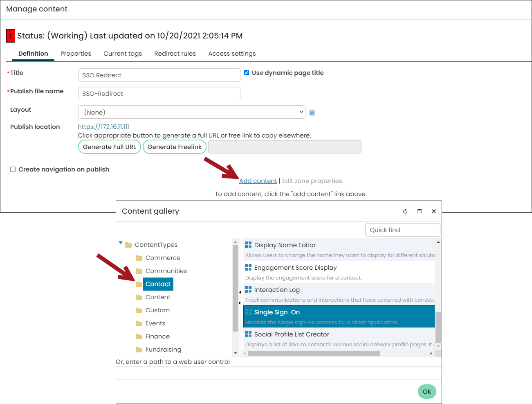The width and height of the screenshot is (532, 404).
Task: Select the Custom tree folder
Action: 157,310
